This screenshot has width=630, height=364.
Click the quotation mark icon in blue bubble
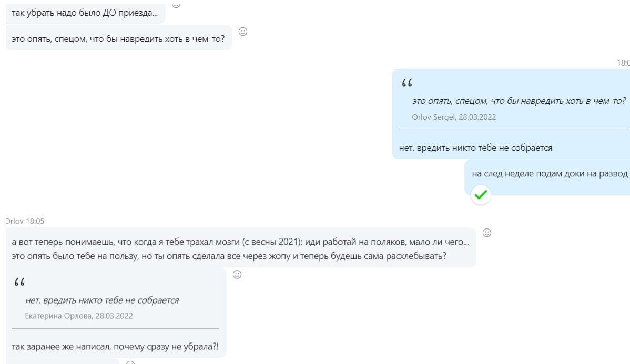pyautogui.click(x=407, y=83)
